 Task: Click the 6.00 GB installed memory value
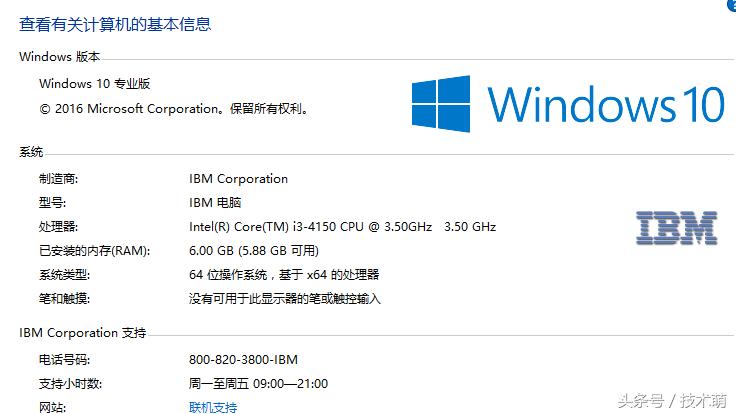pos(254,251)
